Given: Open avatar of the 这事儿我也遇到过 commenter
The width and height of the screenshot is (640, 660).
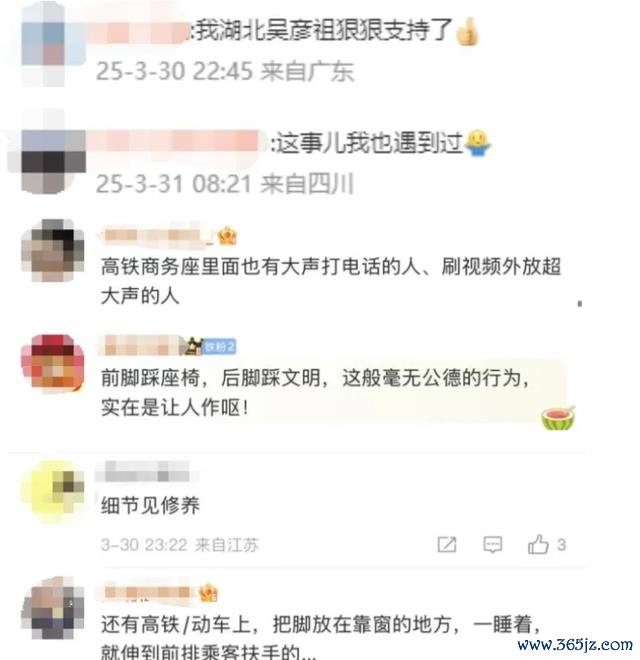Looking at the screenshot, I should [53, 160].
